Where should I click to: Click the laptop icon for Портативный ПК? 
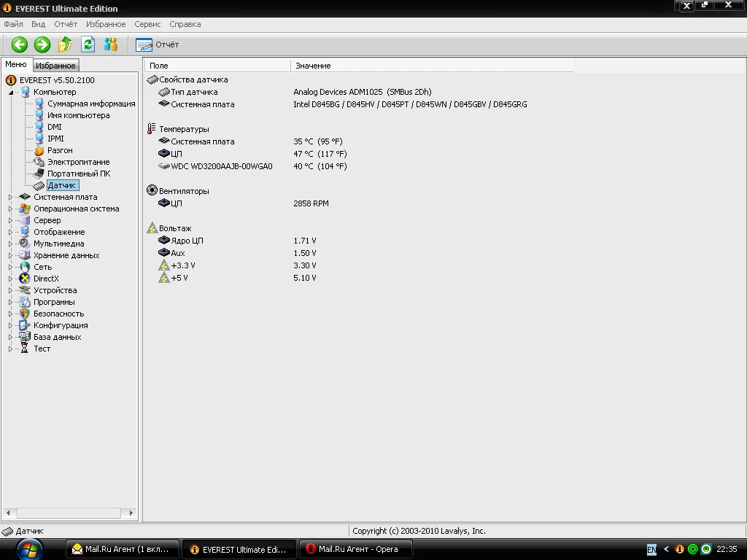click(39, 174)
